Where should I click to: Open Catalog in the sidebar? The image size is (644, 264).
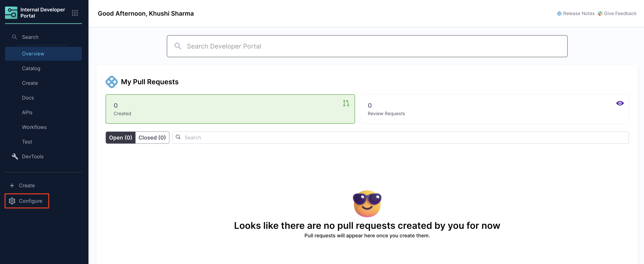click(x=31, y=68)
